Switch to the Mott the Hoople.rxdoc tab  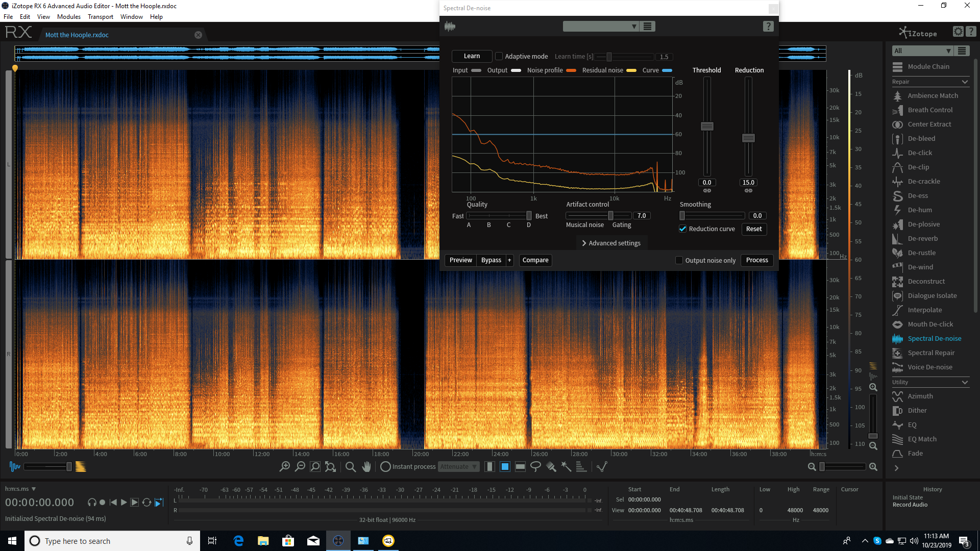pos(77,35)
